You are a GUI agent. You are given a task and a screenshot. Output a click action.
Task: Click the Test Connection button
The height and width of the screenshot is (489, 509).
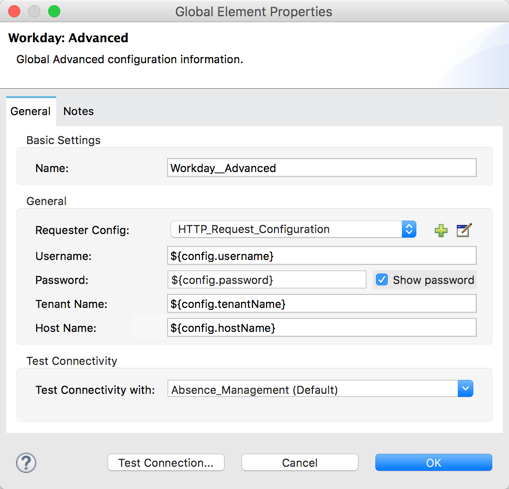[166, 463]
